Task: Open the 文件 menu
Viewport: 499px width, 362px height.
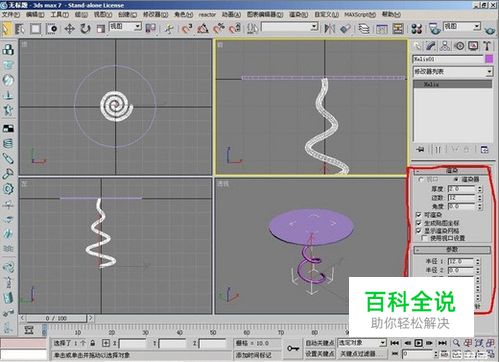Action: click(11, 15)
